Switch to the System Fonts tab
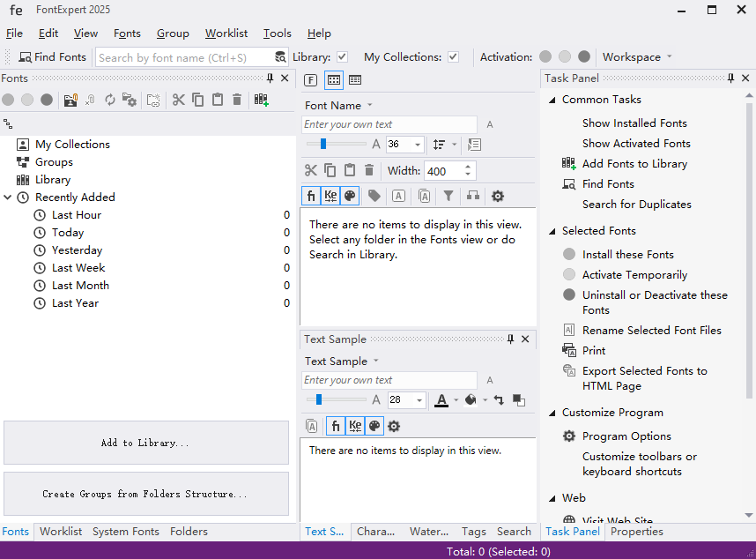This screenshot has height=559, width=756. pyautogui.click(x=126, y=531)
